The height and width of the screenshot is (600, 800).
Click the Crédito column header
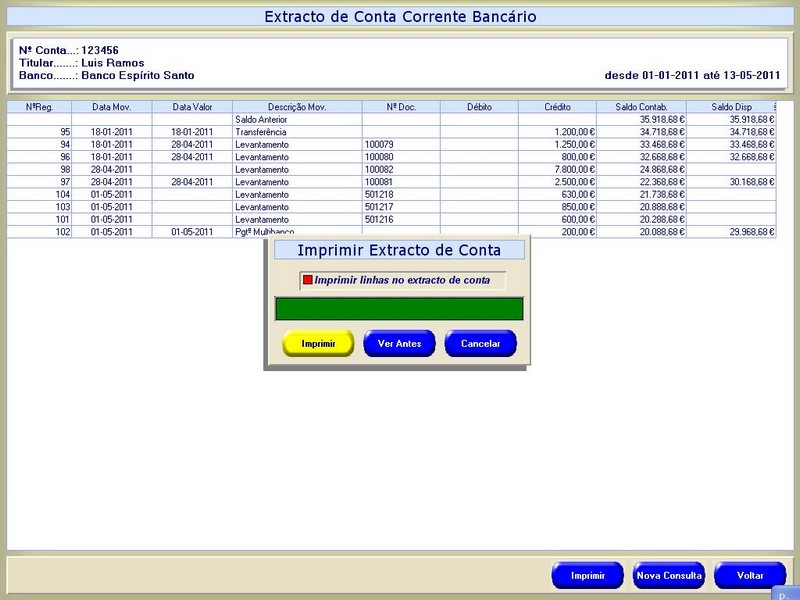coord(557,107)
